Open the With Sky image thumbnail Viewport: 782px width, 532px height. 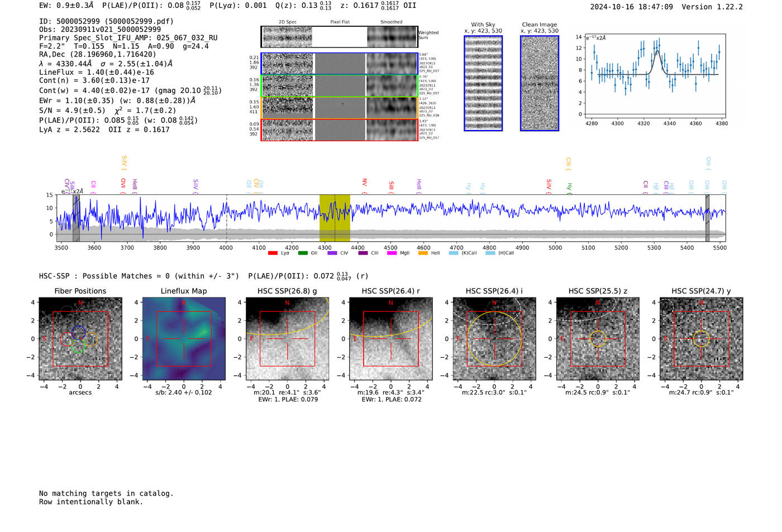[483, 83]
